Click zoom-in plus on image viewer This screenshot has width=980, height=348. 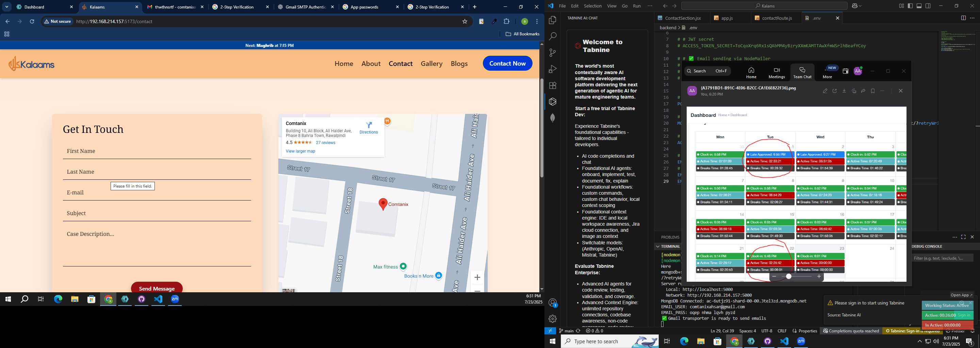pyautogui.click(x=819, y=277)
